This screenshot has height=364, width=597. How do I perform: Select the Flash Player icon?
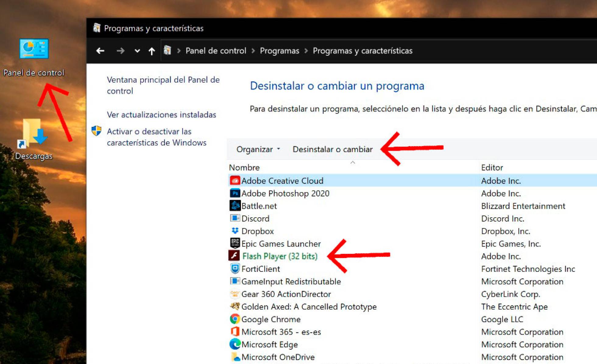point(234,256)
